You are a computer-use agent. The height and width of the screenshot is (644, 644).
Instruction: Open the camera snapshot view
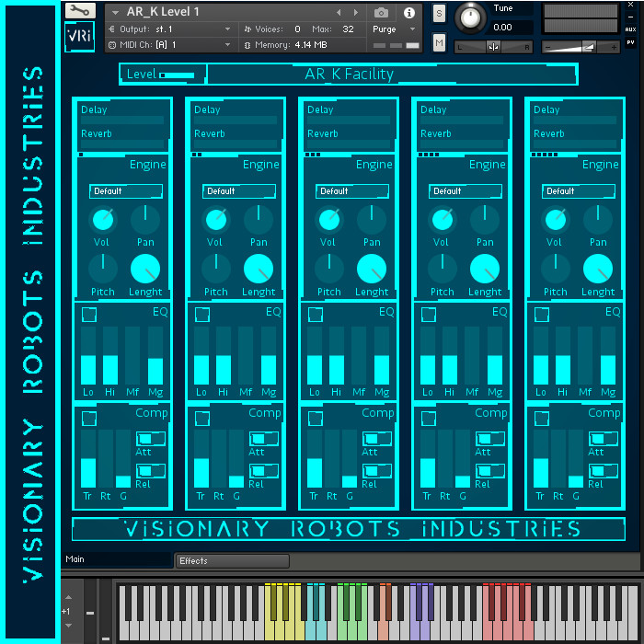coord(381,13)
